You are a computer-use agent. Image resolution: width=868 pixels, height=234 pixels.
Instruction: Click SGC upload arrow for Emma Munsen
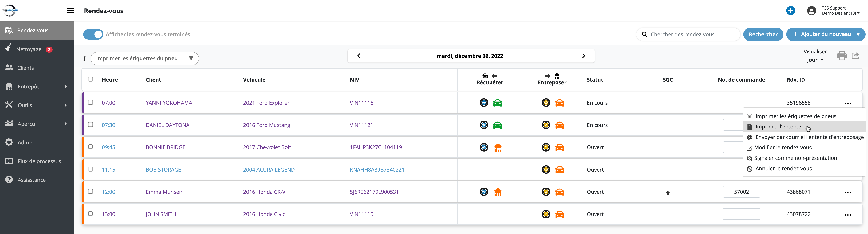[x=667, y=192]
